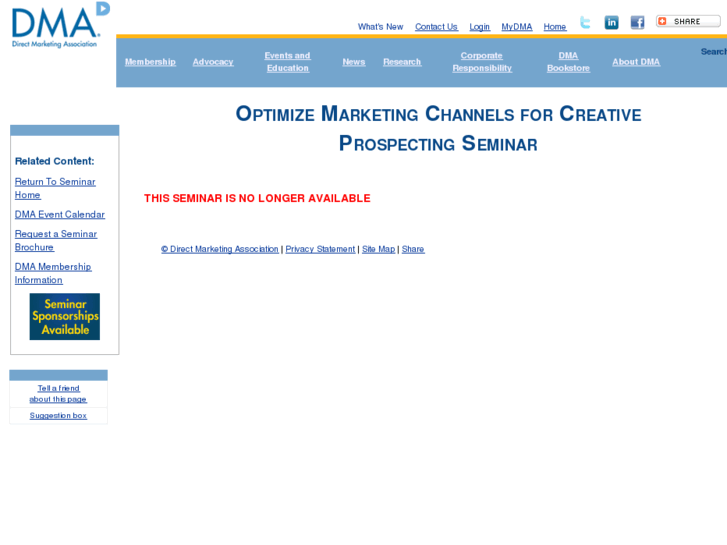Image resolution: width=727 pixels, height=545 pixels.
Task: Open the DMA Event Calendar link
Action: (59, 214)
